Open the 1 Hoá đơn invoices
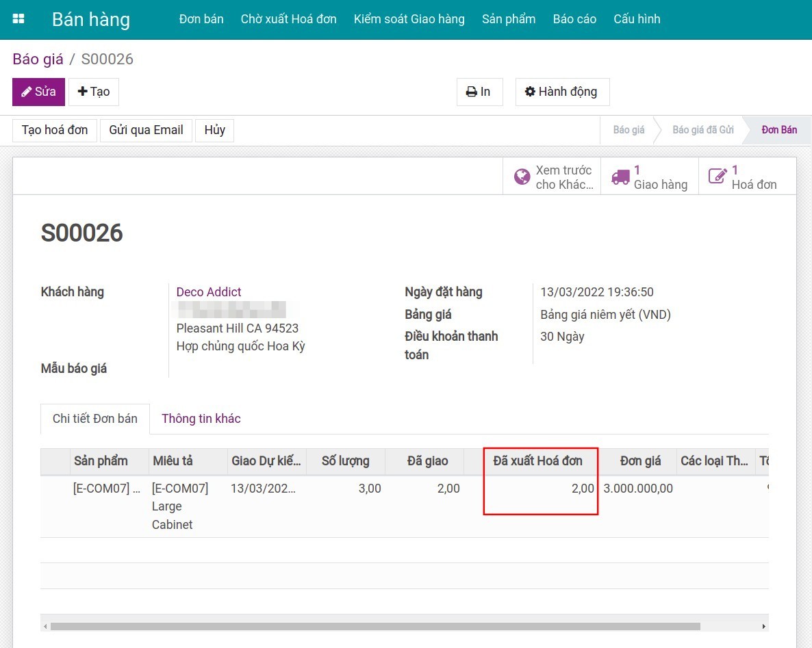 coord(747,177)
